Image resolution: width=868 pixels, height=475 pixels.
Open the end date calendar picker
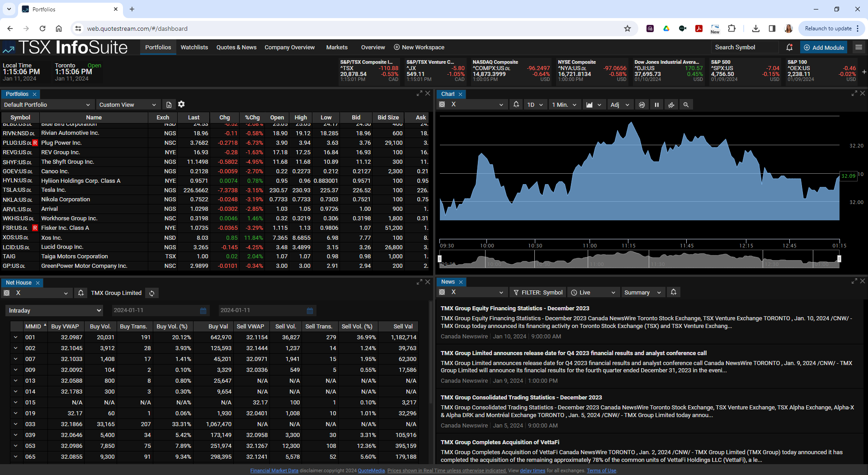coord(310,310)
